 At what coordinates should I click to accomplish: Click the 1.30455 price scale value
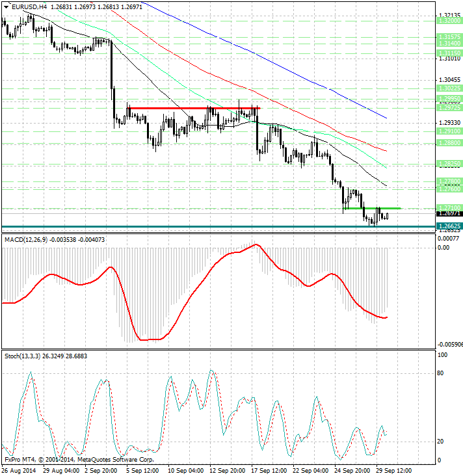tap(449, 80)
